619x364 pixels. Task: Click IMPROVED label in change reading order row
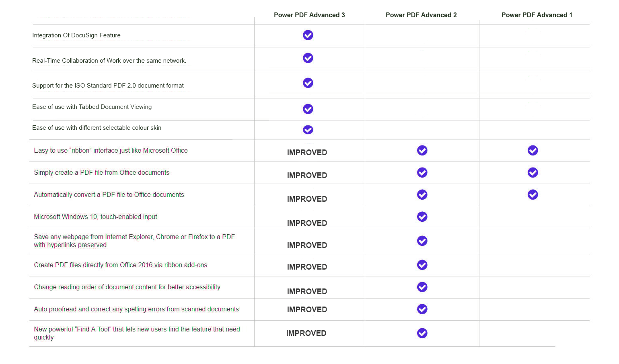[307, 291]
